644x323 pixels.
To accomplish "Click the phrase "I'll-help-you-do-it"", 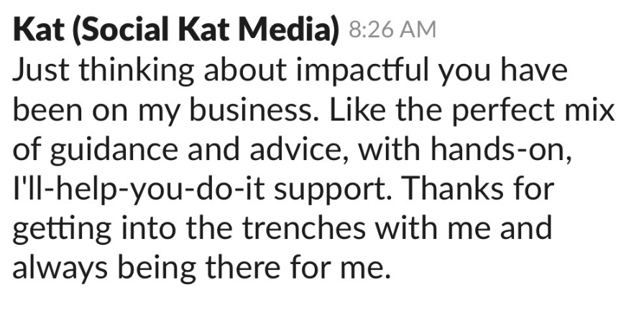I will click(x=139, y=190).
